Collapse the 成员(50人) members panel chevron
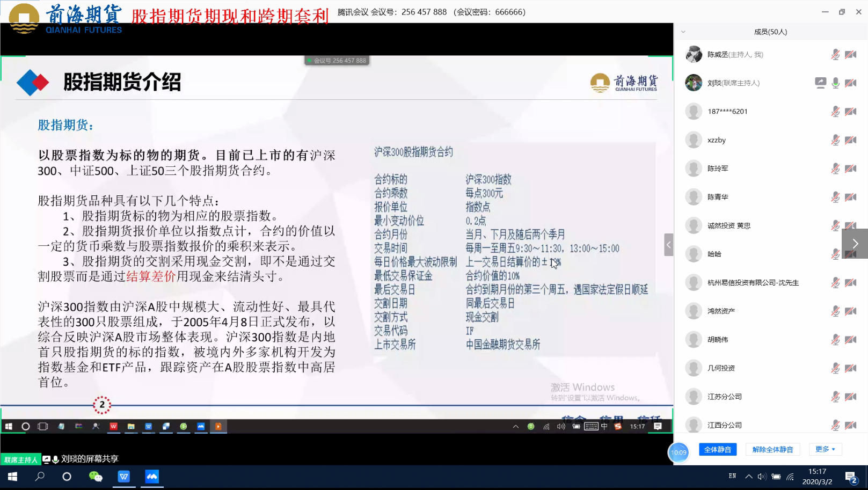 coord(683,32)
